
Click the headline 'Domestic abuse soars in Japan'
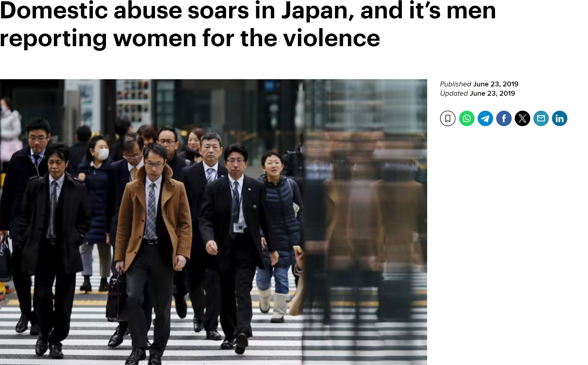(177, 11)
